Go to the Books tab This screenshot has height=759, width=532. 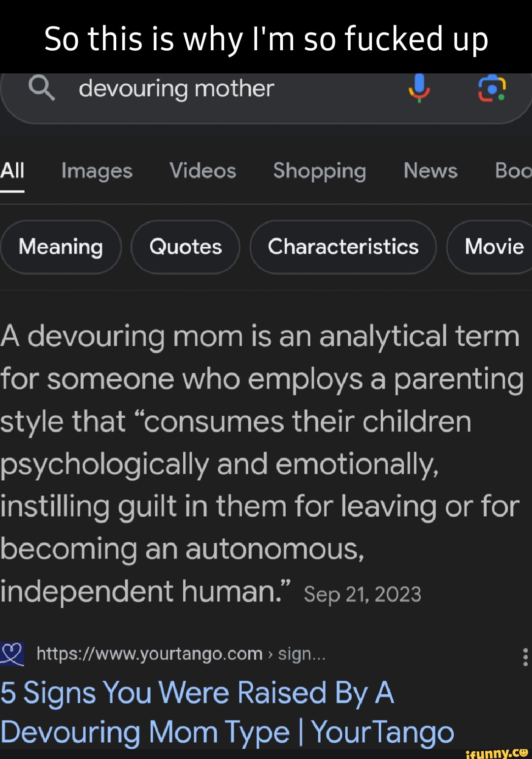pyautogui.click(x=513, y=171)
